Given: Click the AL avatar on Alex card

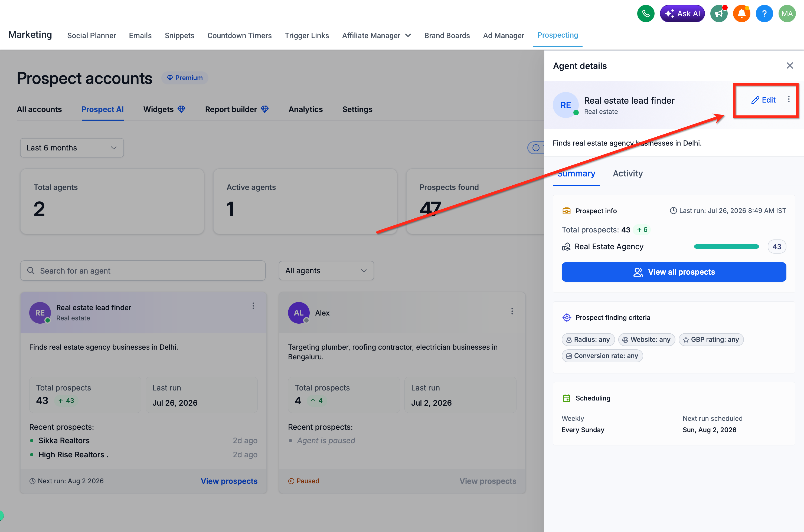Looking at the screenshot, I should pyautogui.click(x=299, y=313).
